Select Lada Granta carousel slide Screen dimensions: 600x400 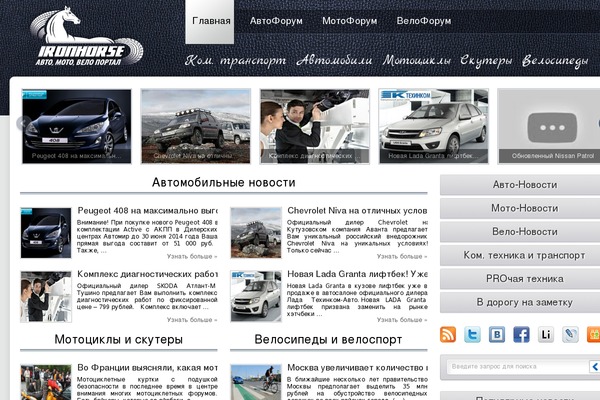[x=434, y=126]
